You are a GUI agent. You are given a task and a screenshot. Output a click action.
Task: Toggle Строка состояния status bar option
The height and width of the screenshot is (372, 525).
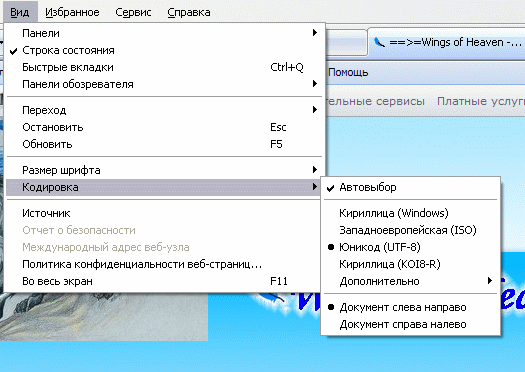[x=164, y=50]
